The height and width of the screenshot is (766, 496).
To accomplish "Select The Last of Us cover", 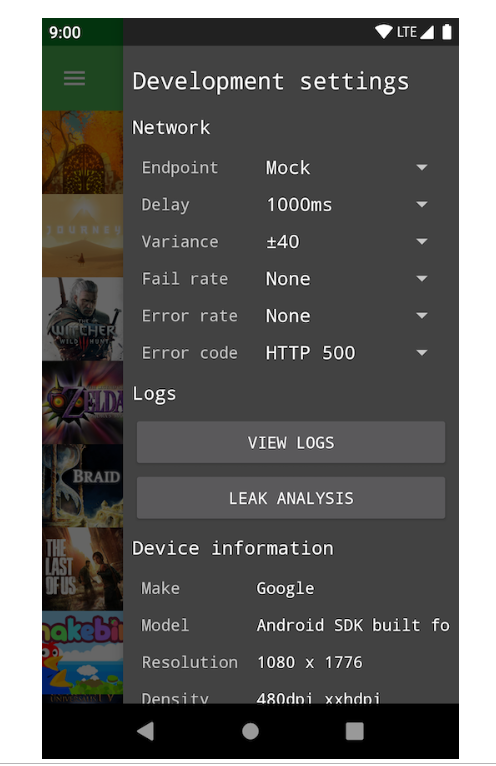I will 83,569.
